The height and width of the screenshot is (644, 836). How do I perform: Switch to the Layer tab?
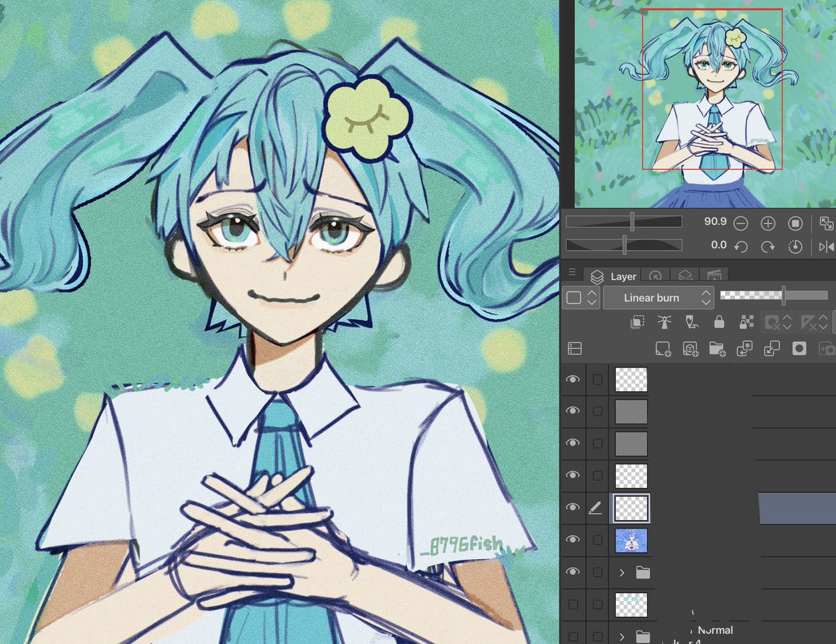click(x=612, y=276)
